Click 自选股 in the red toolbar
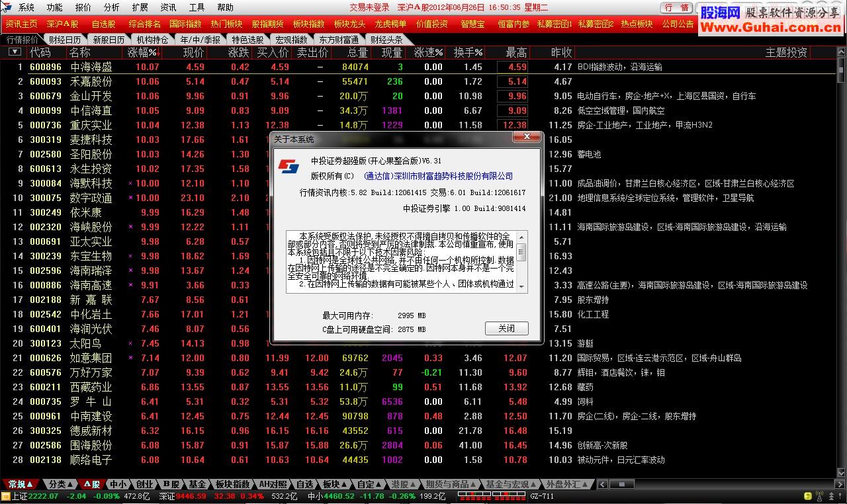This screenshot has height=504, width=847. pyautogui.click(x=103, y=24)
